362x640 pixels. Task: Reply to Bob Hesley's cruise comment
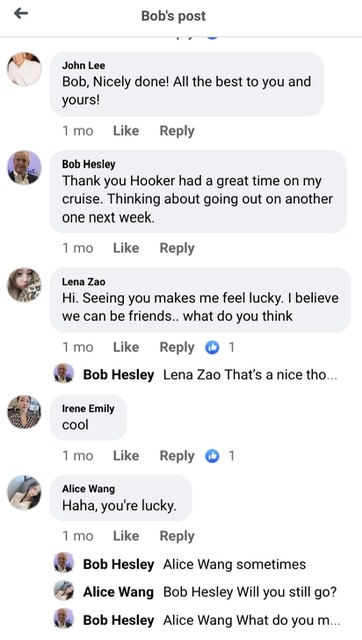tap(177, 248)
